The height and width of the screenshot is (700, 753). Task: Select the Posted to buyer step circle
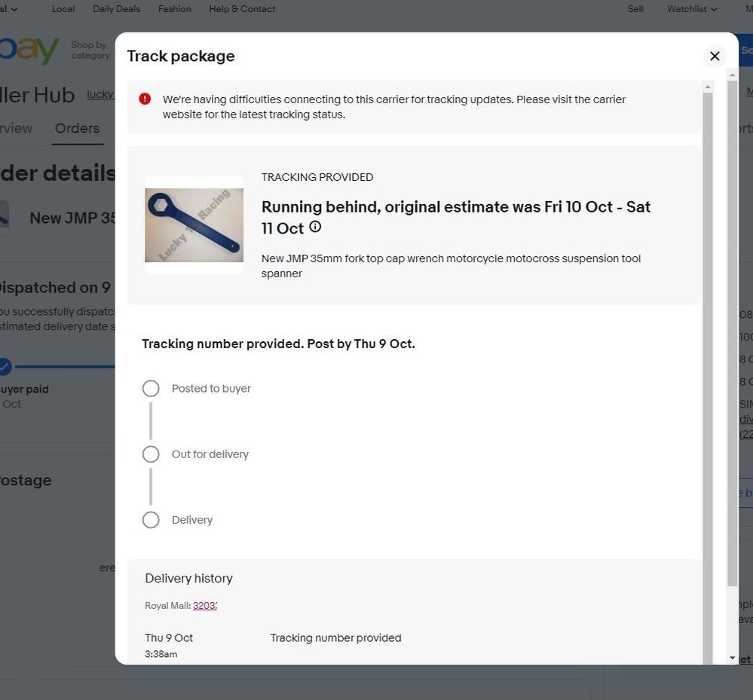click(x=151, y=389)
